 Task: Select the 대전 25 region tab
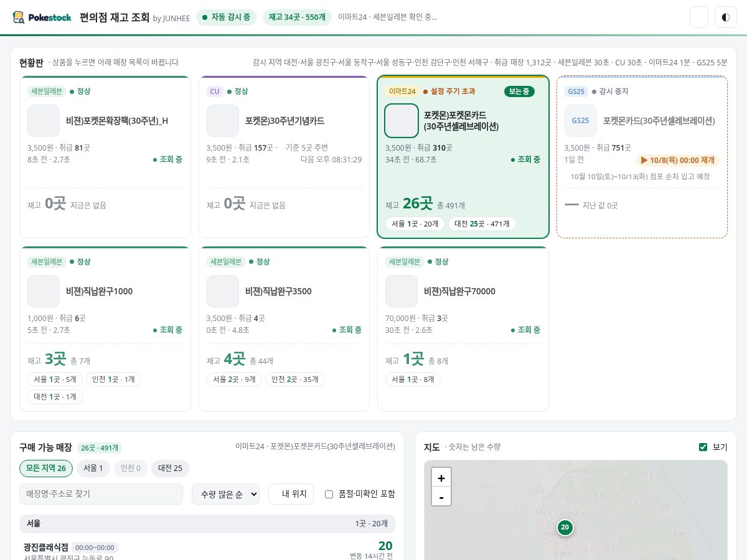point(170,468)
